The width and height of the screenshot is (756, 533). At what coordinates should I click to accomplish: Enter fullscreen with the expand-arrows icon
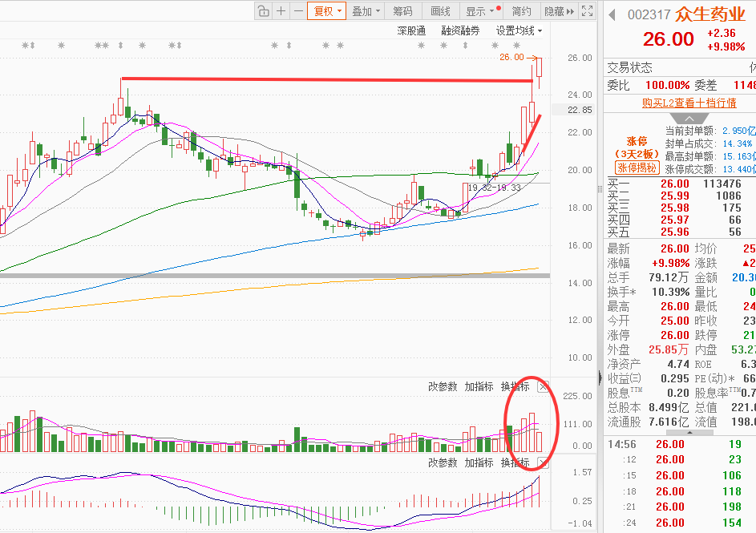588,11
